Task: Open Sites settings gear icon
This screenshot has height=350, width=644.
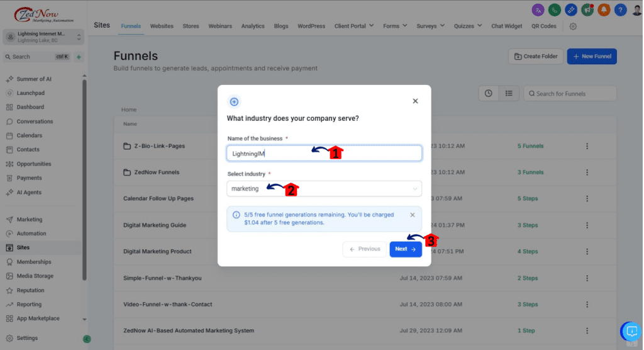Action: 573,26
